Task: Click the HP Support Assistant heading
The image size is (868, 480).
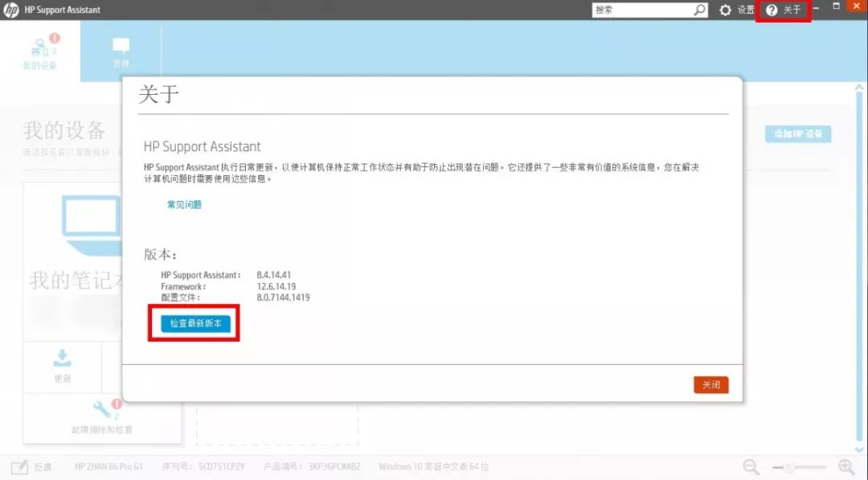Action: 202,146
